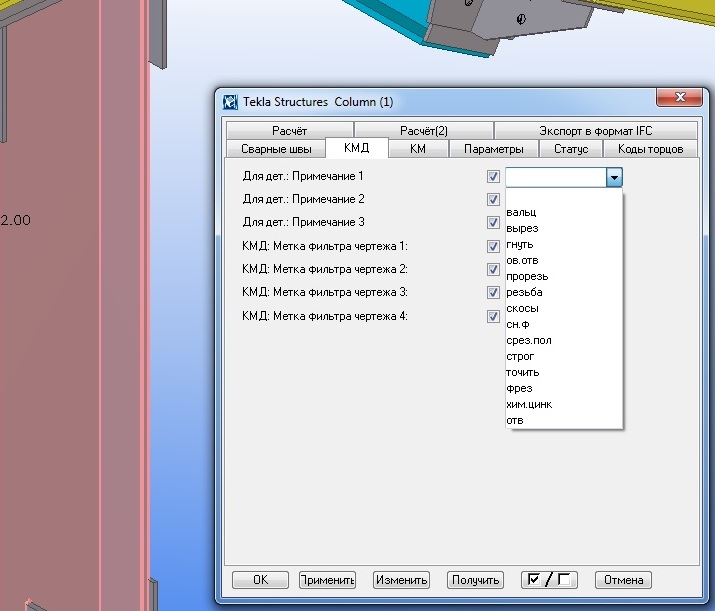
Task: Click the Изменить button
Action: point(401,580)
